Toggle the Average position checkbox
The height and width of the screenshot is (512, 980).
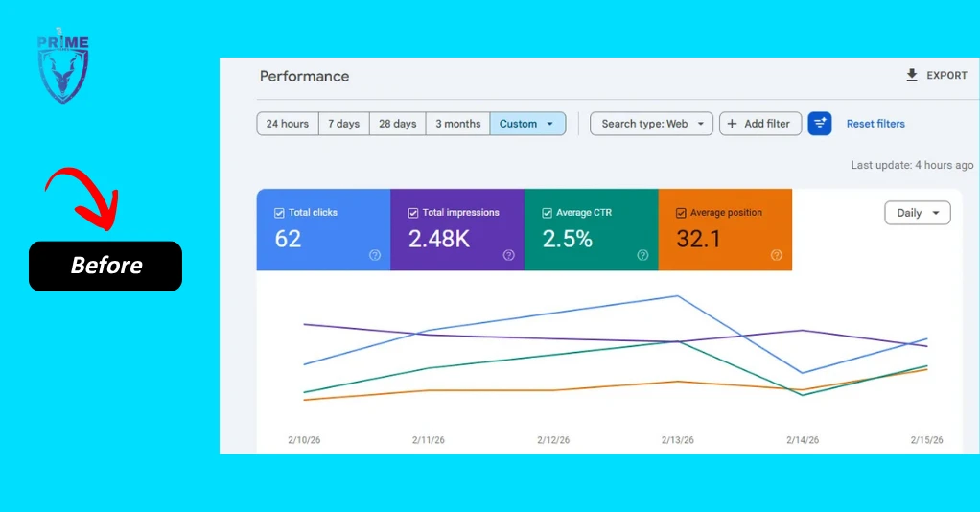[681, 213]
